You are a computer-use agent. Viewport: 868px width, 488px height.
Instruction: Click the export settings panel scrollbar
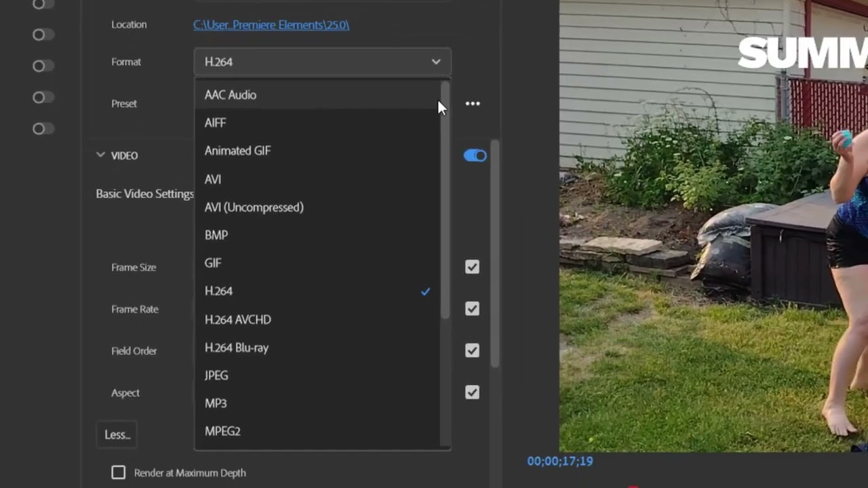(495, 254)
